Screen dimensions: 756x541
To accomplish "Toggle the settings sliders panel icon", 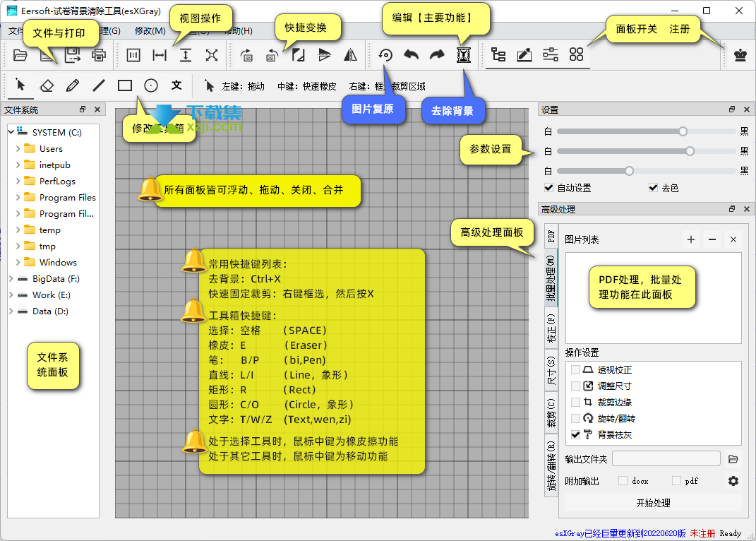I will 551,55.
